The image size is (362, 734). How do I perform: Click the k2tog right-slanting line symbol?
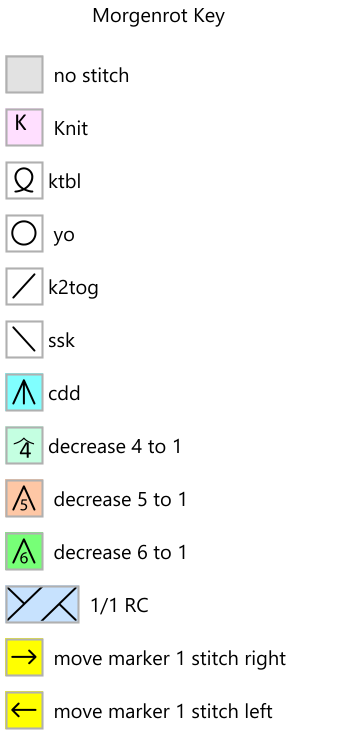point(24,286)
